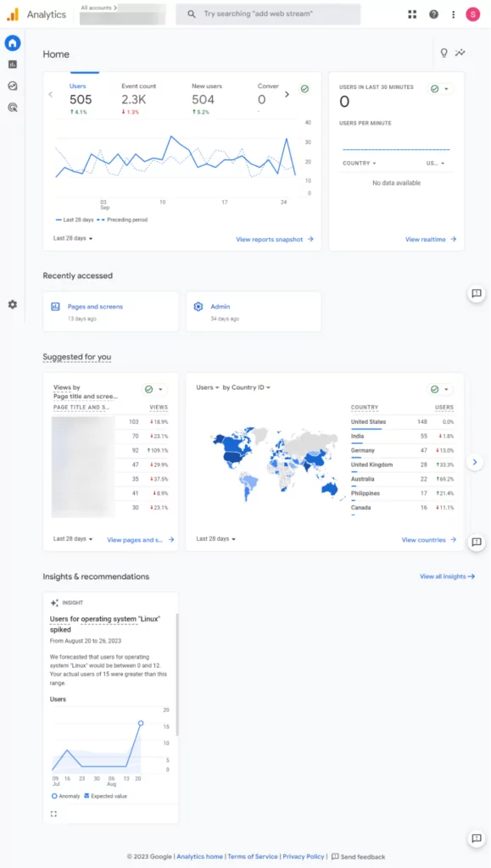Click the sparkline trends icon near Home
491x868 pixels.
pos(460,53)
